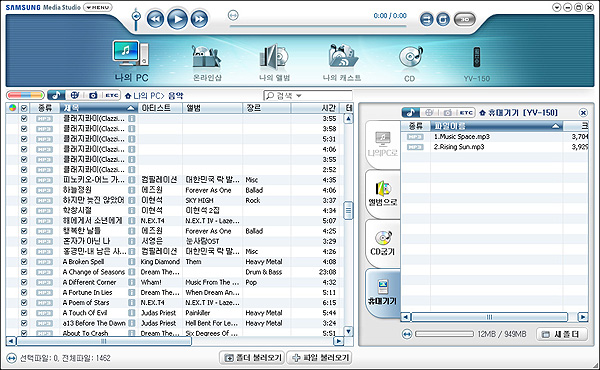Sort library by 앨범 column
The width and height of the screenshot is (600, 370).
pos(212,108)
